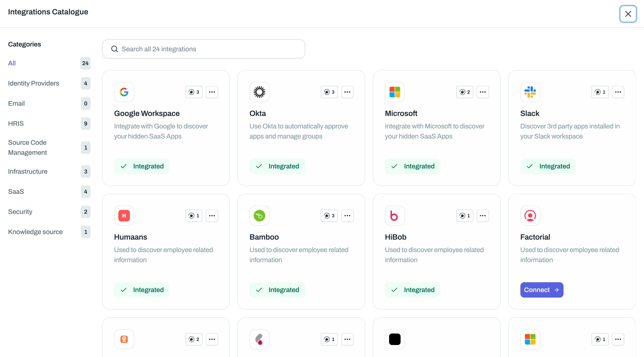Close the Integrations Catalogue dialog

(x=628, y=14)
